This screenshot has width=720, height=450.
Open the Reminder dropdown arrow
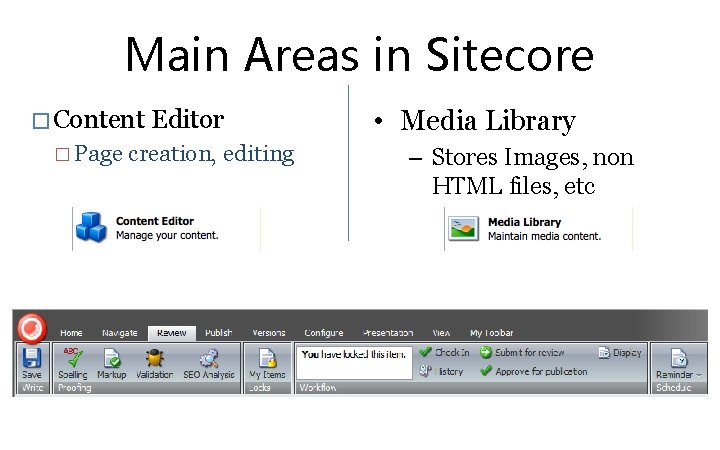pyautogui.click(x=699, y=375)
